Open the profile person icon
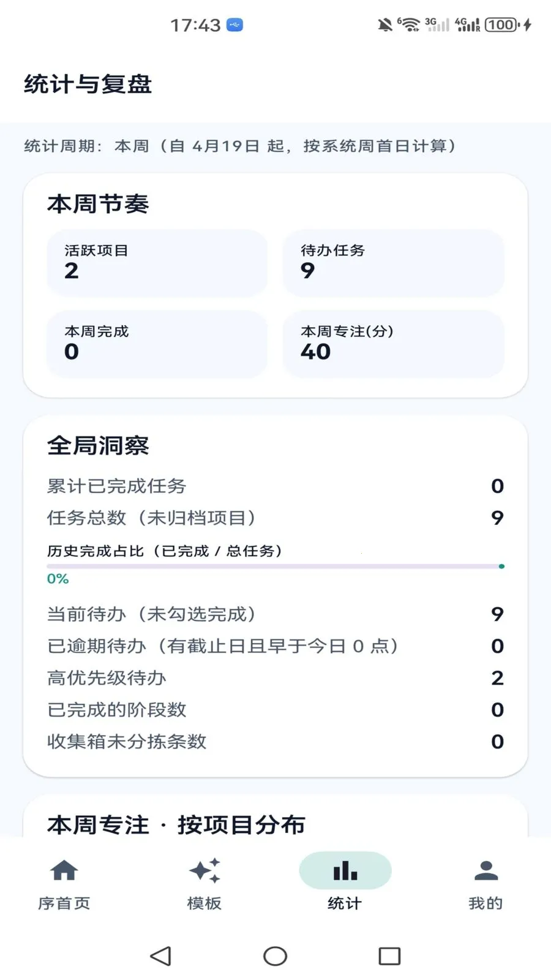Viewport: 551px width, 980px height. click(x=485, y=870)
